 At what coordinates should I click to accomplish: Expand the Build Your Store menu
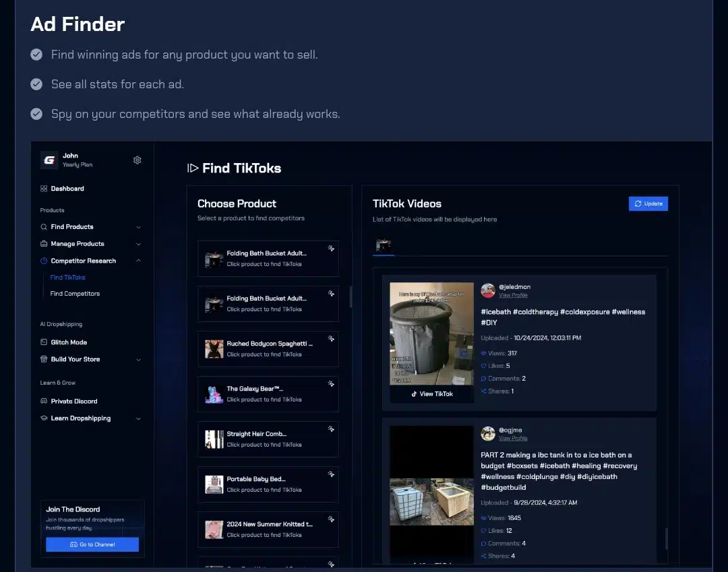[x=139, y=359]
